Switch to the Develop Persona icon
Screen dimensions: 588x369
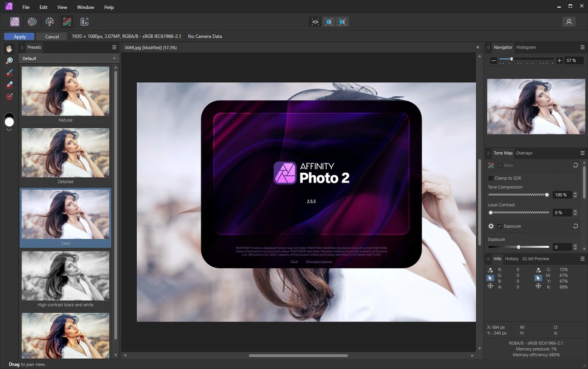pos(49,22)
